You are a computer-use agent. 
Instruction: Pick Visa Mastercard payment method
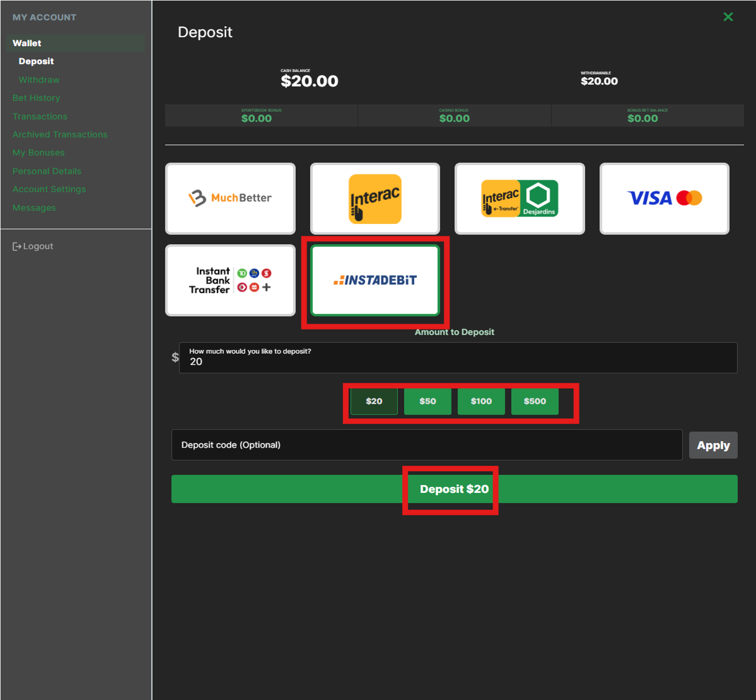pos(664,198)
